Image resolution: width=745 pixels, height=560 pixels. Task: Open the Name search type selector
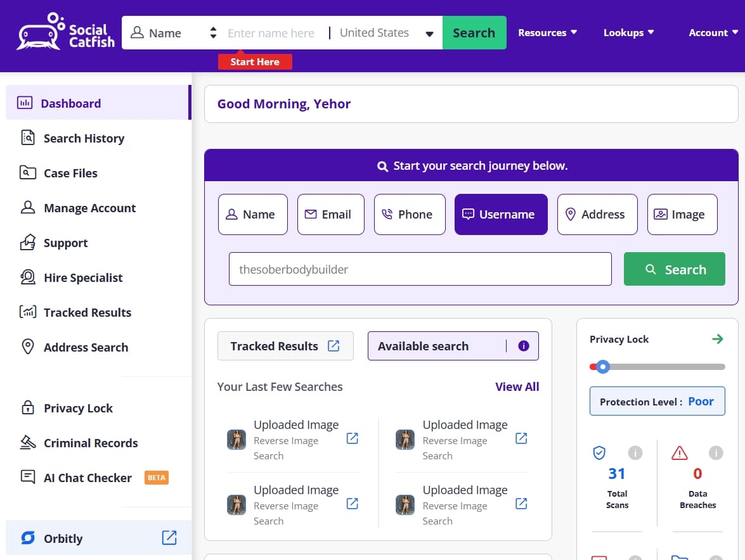coord(174,33)
